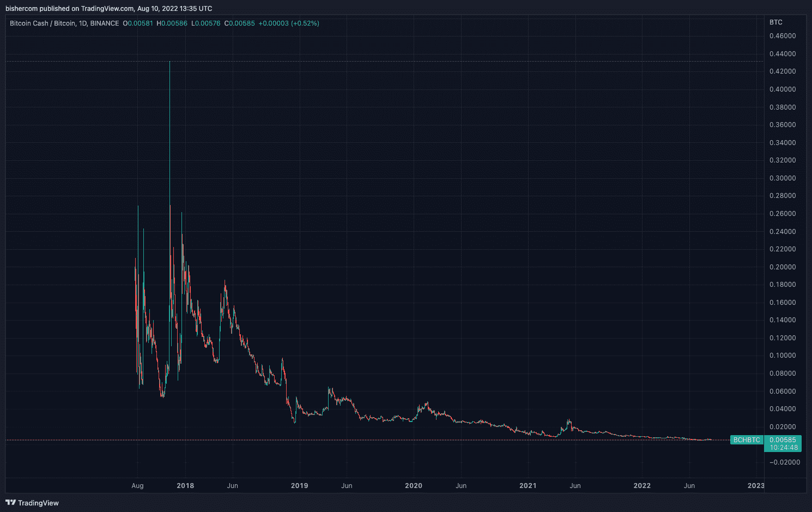Image resolution: width=812 pixels, height=512 pixels.
Task: Open the BTC currency label atop price axis
Action: (775, 22)
